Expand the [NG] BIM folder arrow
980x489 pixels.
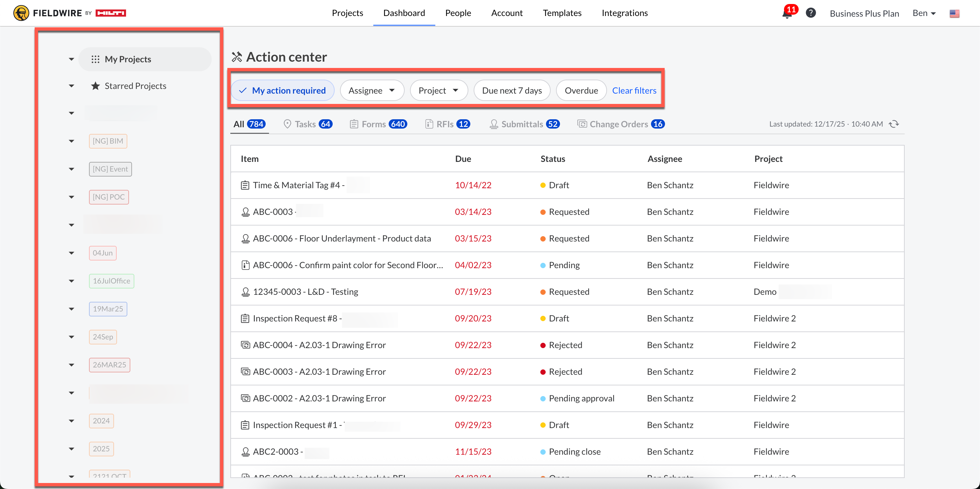tap(72, 141)
